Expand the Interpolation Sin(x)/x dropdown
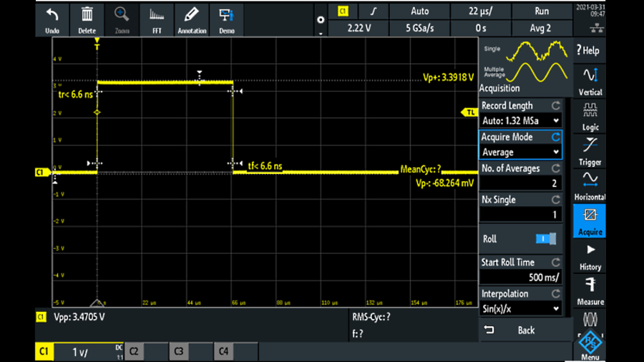This screenshot has height=362, width=644. [x=520, y=309]
